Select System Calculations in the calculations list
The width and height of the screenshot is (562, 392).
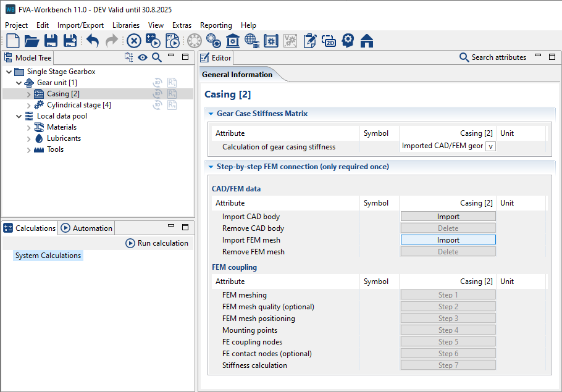[x=48, y=256]
